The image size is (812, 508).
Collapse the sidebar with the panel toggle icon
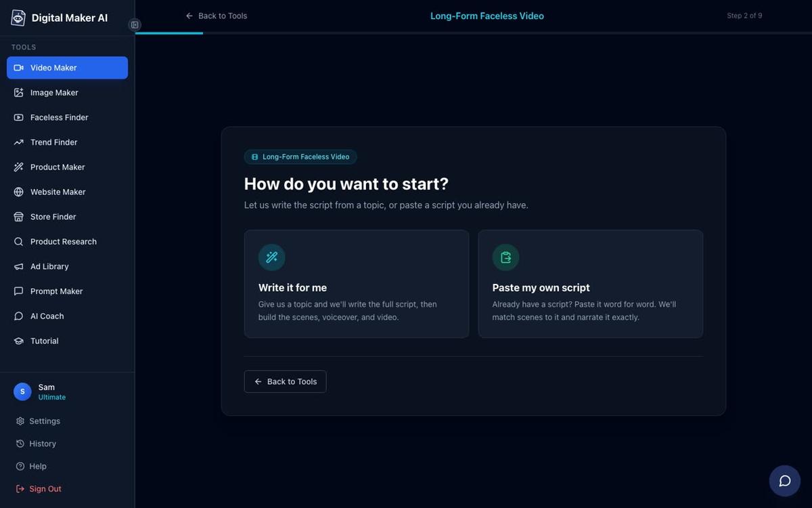pyautogui.click(x=135, y=25)
